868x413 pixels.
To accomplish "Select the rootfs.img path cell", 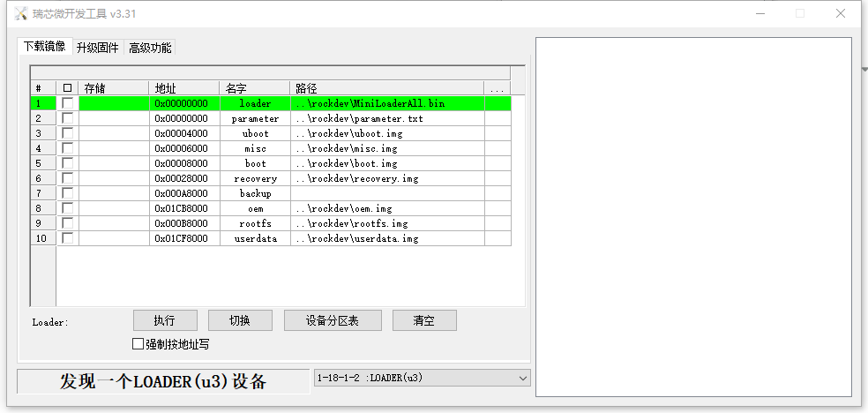I will [387, 223].
